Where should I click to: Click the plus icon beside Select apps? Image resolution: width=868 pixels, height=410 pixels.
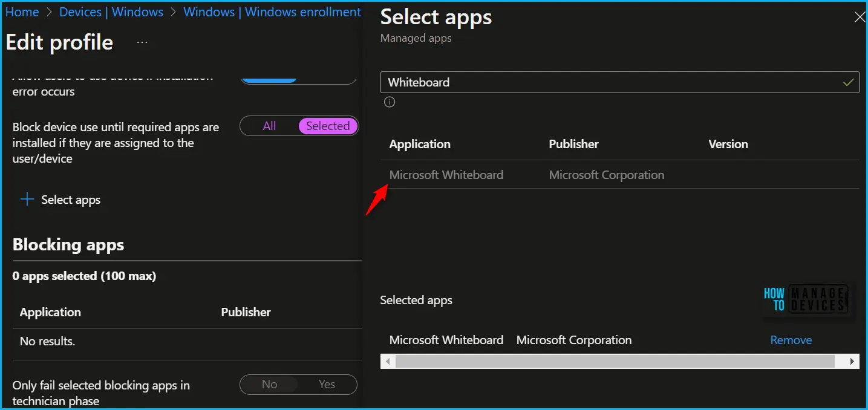click(x=27, y=200)
